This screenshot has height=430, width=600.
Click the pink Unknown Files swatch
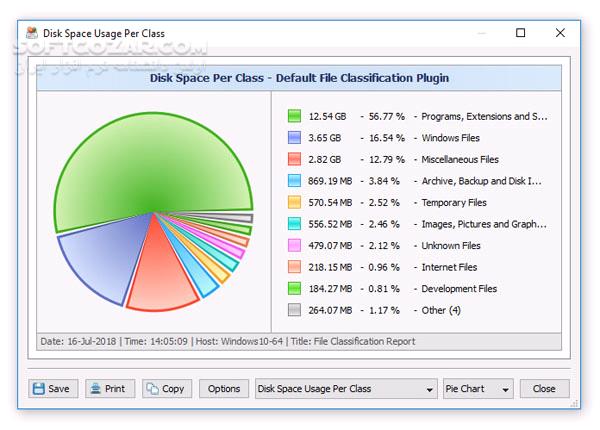pos(294,245)
